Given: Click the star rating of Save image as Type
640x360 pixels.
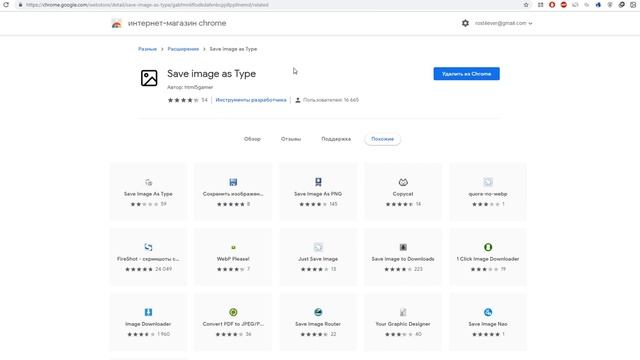Looking at the screenshot, I should pyautogui.click(x=183, y=100).
